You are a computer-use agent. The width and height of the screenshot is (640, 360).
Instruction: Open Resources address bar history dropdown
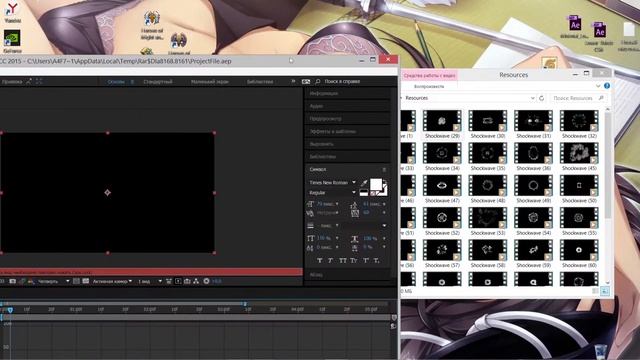pyautogui.click(x=532, y=98)
